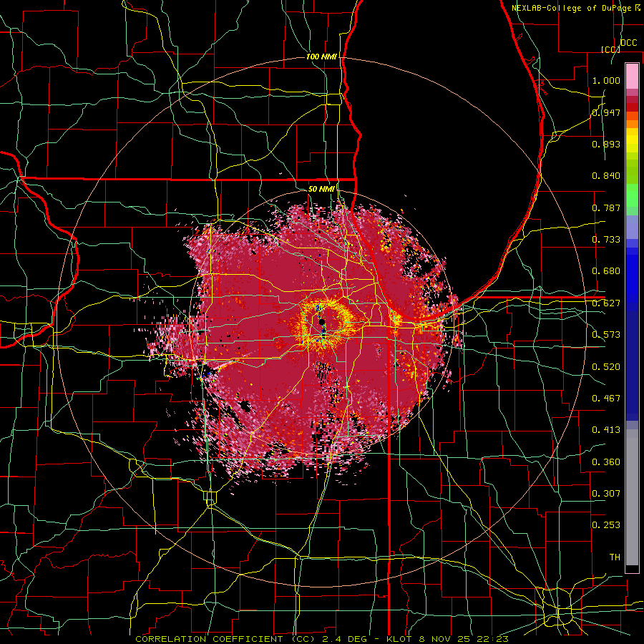Click the [CC] units label
This screenshot has height=644, width=644.
[610, 49]
